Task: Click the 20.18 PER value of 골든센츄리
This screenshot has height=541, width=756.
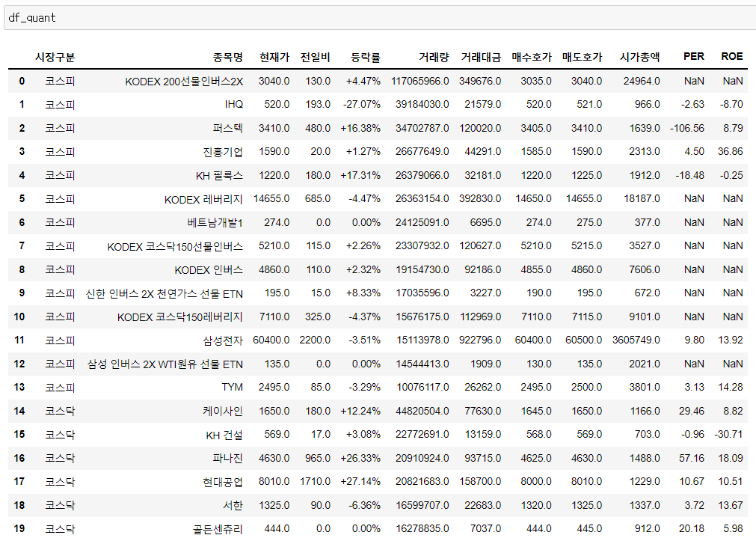Action: click(x=692, y=528)
